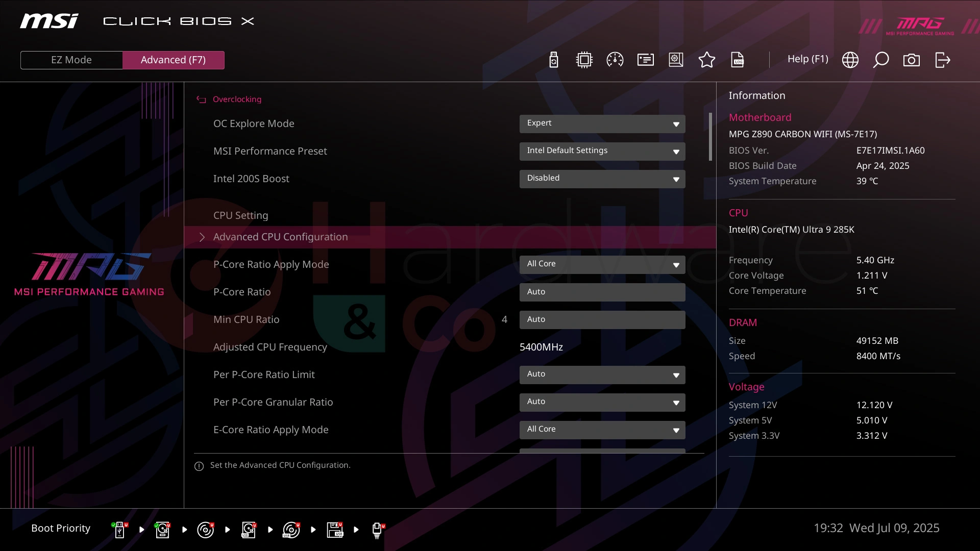Select the UEFI USB floppy boot device
Viewport: 980px width, 551px height.
(335, 530)
